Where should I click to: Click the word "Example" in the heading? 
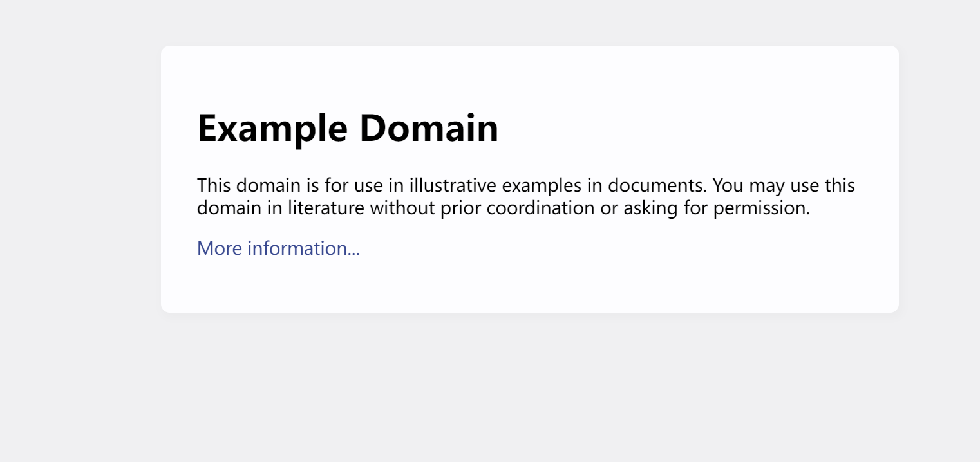point(272,129)
